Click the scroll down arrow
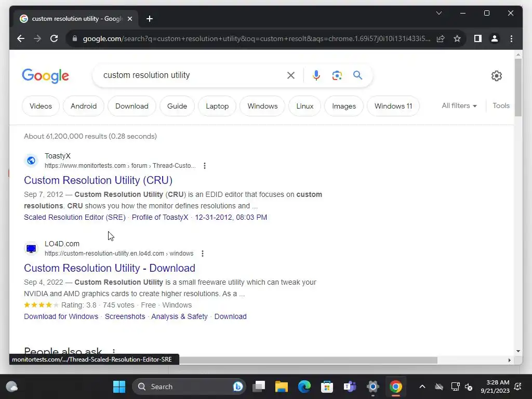532x399 pixels. tap(518, 351)
